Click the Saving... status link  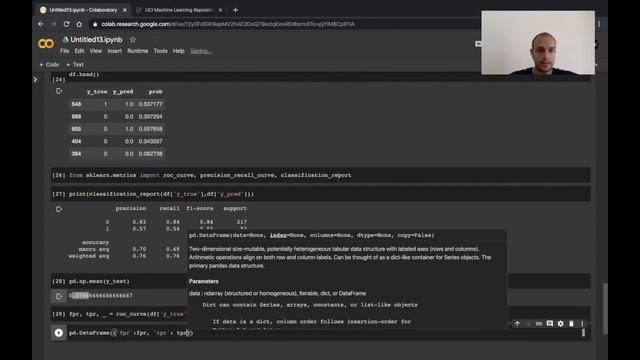point(200,51)
